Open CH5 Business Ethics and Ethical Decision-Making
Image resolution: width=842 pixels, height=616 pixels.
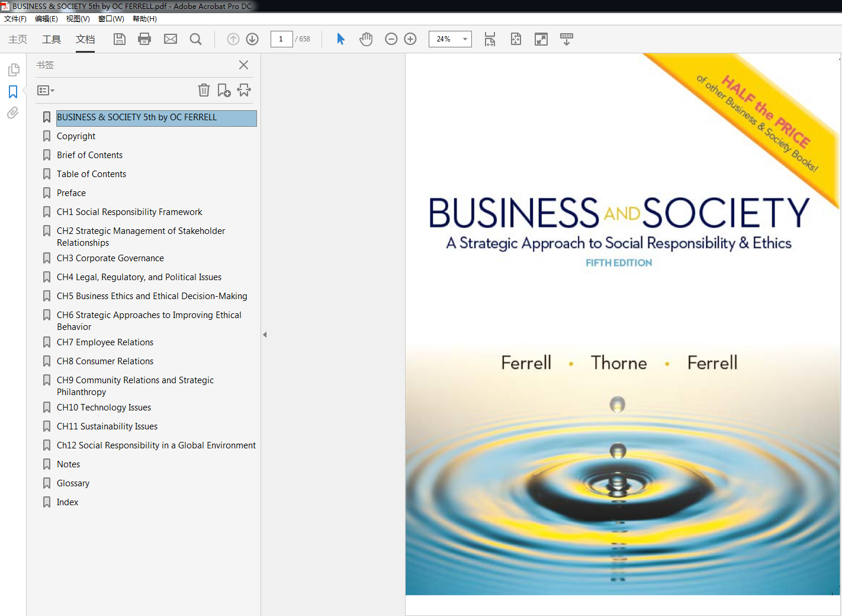coord(152,296)
